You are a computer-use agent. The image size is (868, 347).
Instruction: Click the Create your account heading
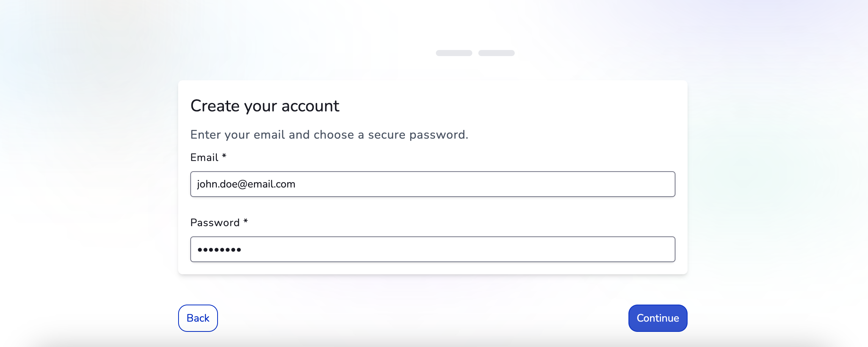(265, 106)
